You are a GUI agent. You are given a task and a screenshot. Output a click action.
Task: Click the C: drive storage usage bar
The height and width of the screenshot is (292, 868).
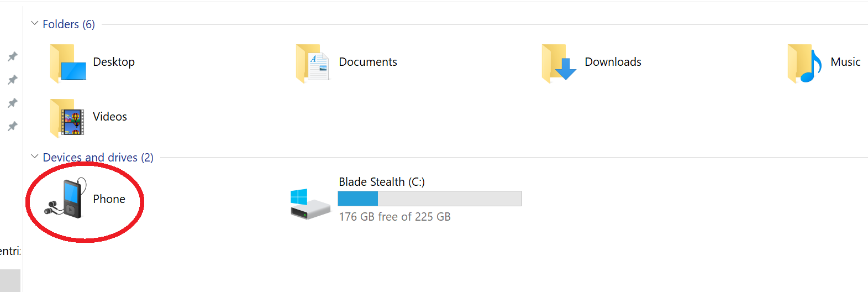[x=429, y=199]
